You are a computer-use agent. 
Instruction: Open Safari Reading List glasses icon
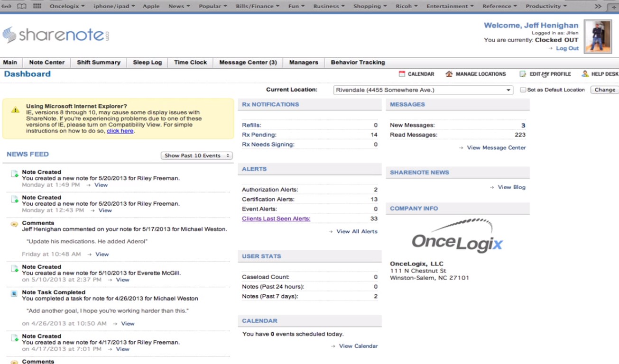[7, 6]
